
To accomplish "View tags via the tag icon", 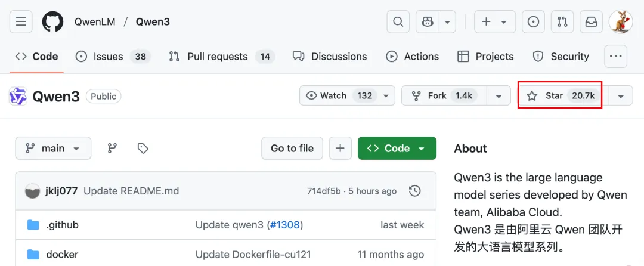I will click(x=143, y=148).
